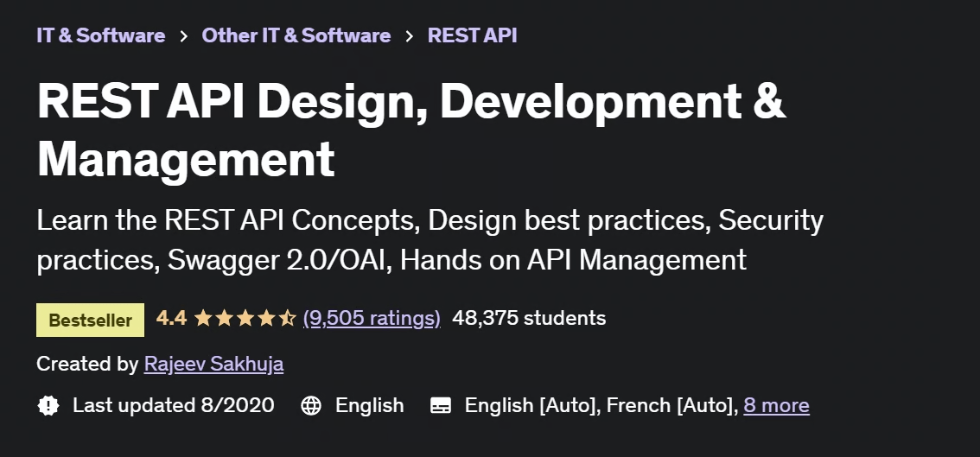Open the IT & Software breadcrumb link
The image size is (980, 457).
tap(100, 35)
